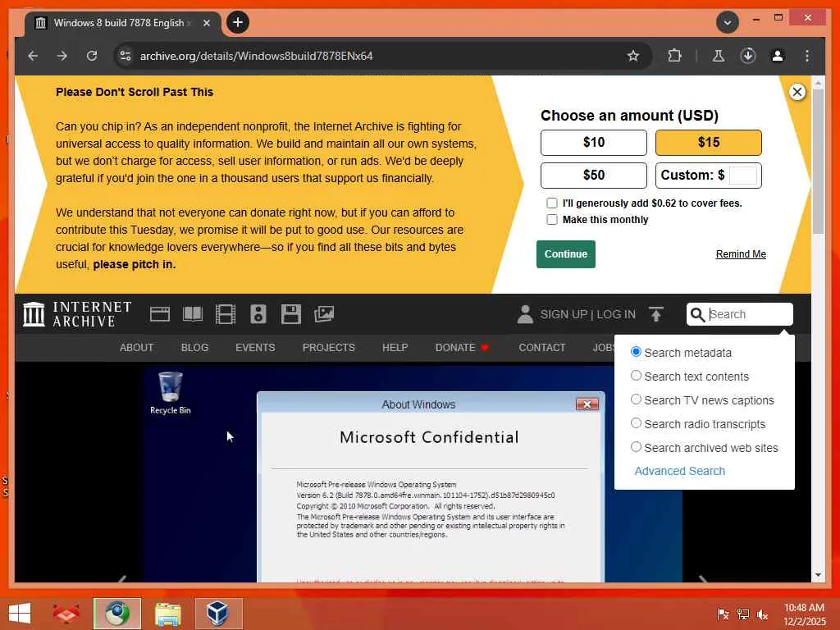Click the search magnifier icon
The image size is (840, 630).
697,314
